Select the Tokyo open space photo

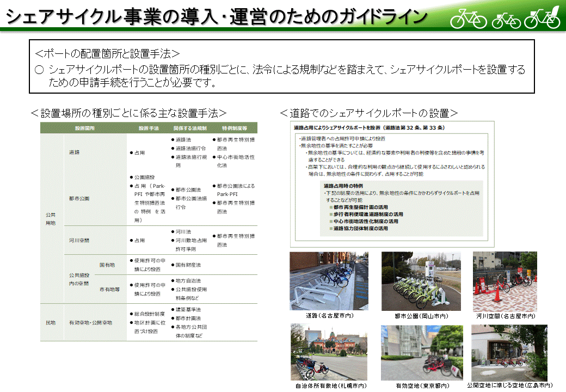[422, 353]
